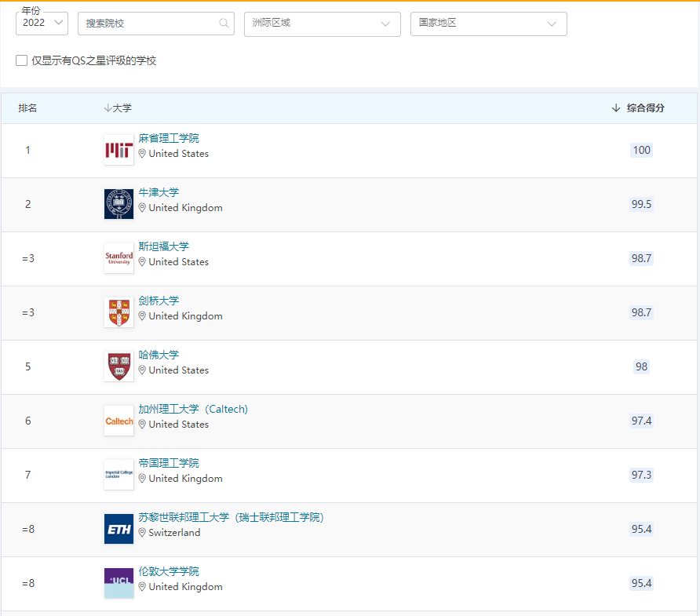700x616 pixels.
Task: Open 帝国理工学院 university link
Action: pyautogui.click(x=169, y=463)
